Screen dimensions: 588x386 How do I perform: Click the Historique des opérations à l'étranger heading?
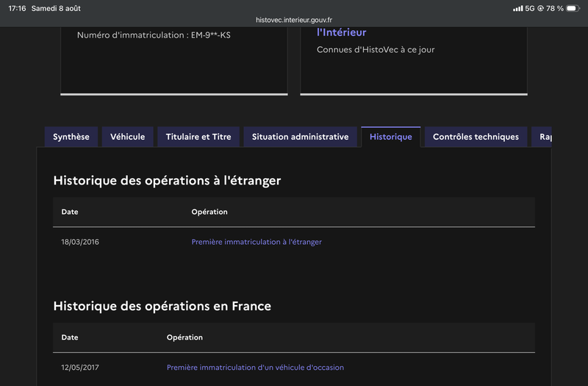167,180
